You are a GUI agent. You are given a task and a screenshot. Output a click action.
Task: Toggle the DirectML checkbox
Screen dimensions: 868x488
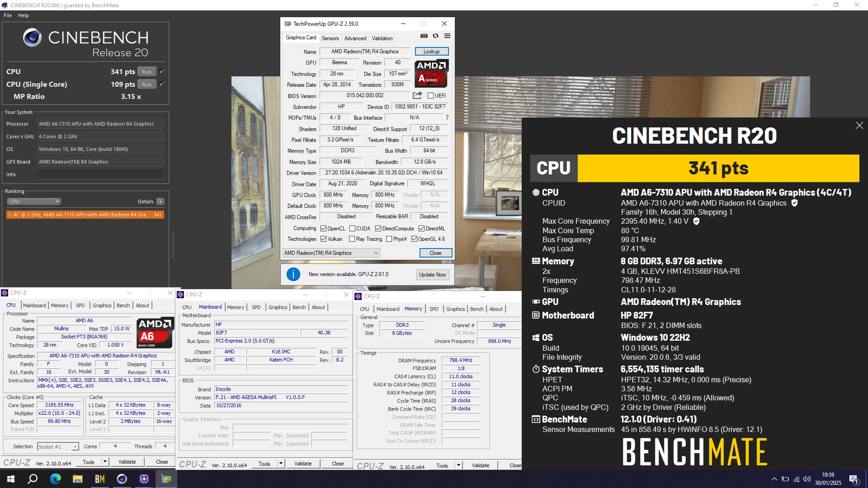tap(421, 228)
